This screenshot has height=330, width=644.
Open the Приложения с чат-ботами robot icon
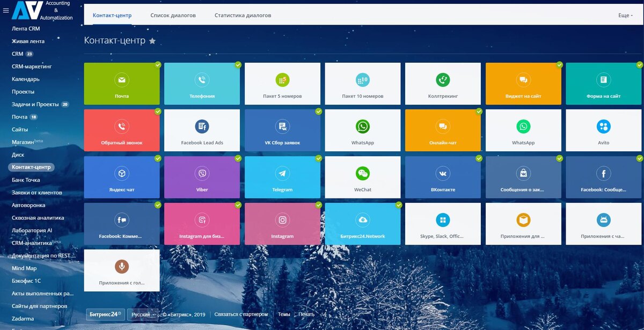604,220
